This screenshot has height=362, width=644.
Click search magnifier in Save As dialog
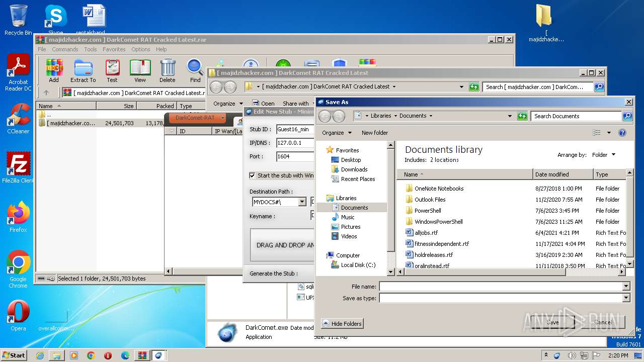[627, 116]
